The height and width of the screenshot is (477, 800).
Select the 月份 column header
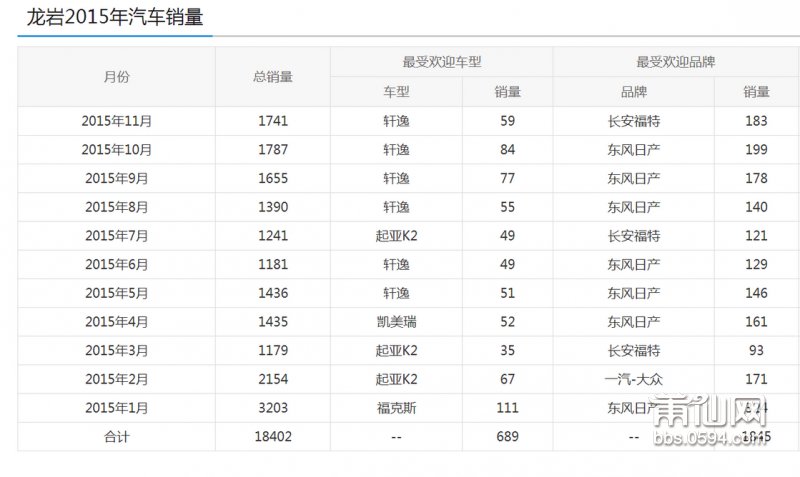116,77
